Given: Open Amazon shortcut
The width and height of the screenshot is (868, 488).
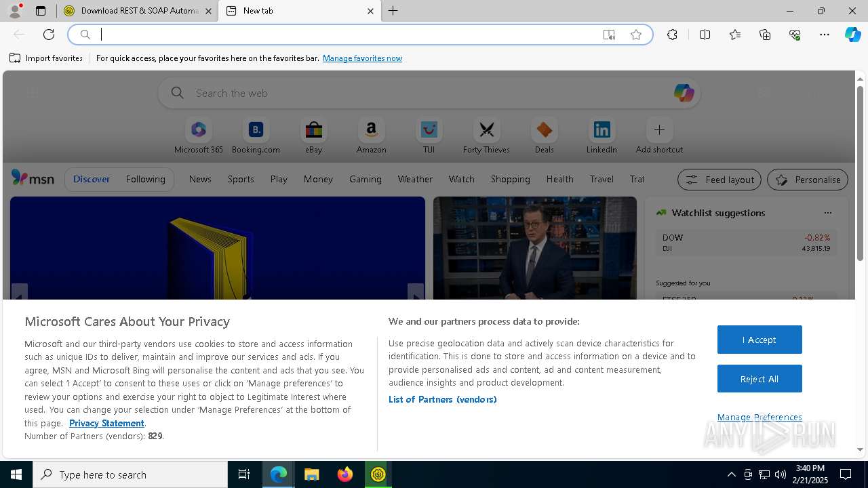Looking at the screenshot, I should tap(371, 136).
